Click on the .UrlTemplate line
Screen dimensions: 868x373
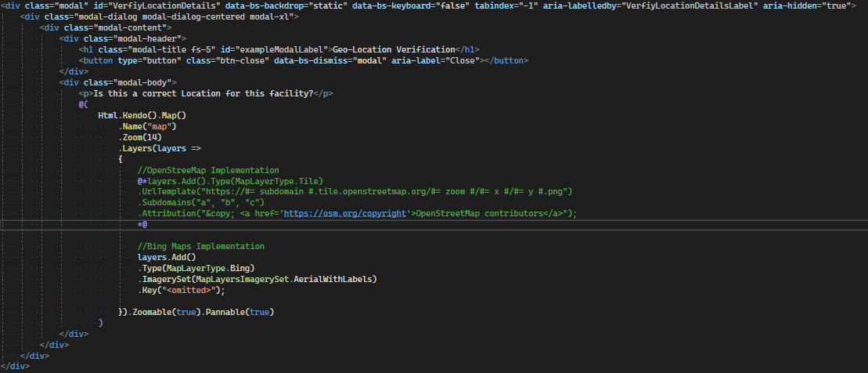click(356, 192)
